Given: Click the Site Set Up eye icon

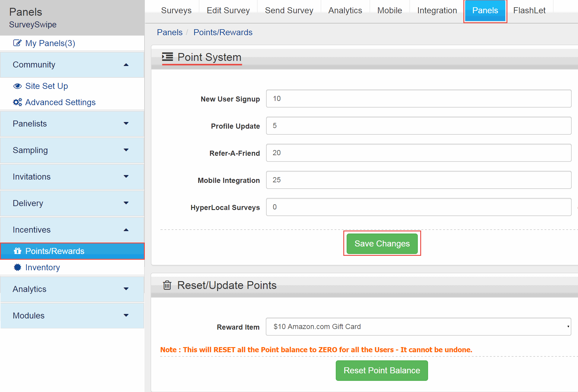Looking at the screenshot, I should click(x=17, y=86).
